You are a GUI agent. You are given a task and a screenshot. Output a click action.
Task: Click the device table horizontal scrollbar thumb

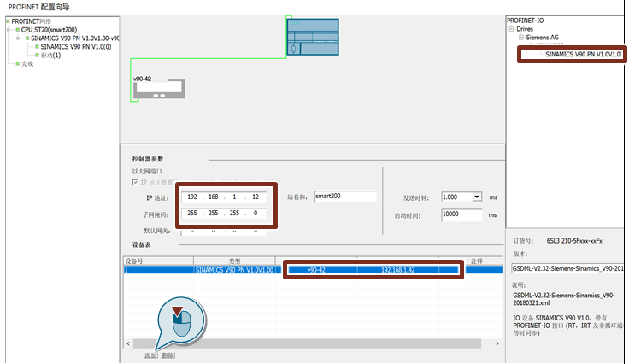pyautogui.click(x=307, y=343)
